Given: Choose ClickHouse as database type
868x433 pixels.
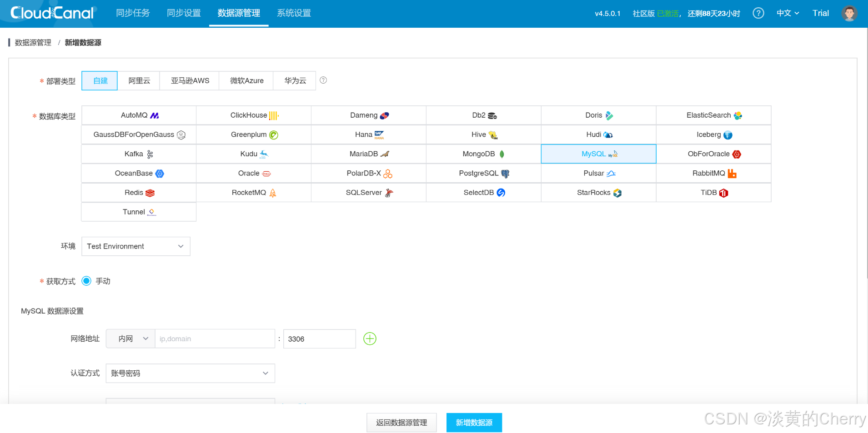Looking at the screenshot, I should [x=254, y=115].
